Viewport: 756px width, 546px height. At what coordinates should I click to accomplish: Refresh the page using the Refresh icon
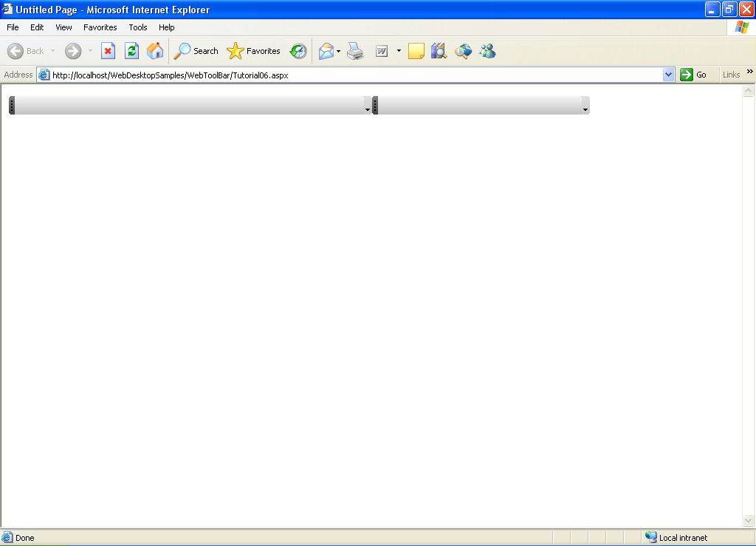click(131, 51)
